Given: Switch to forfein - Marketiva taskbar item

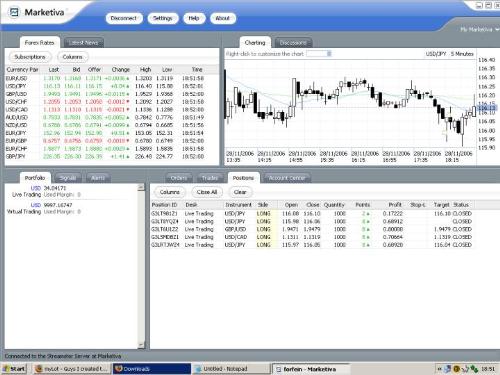Looking at the screenshot, I should coord(311,369).
